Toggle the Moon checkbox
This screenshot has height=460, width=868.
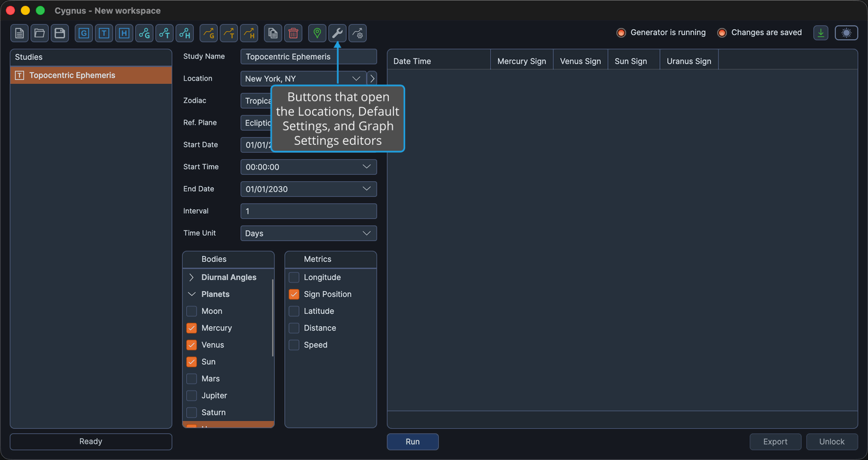pyautogui.click(x=192, y=311)
